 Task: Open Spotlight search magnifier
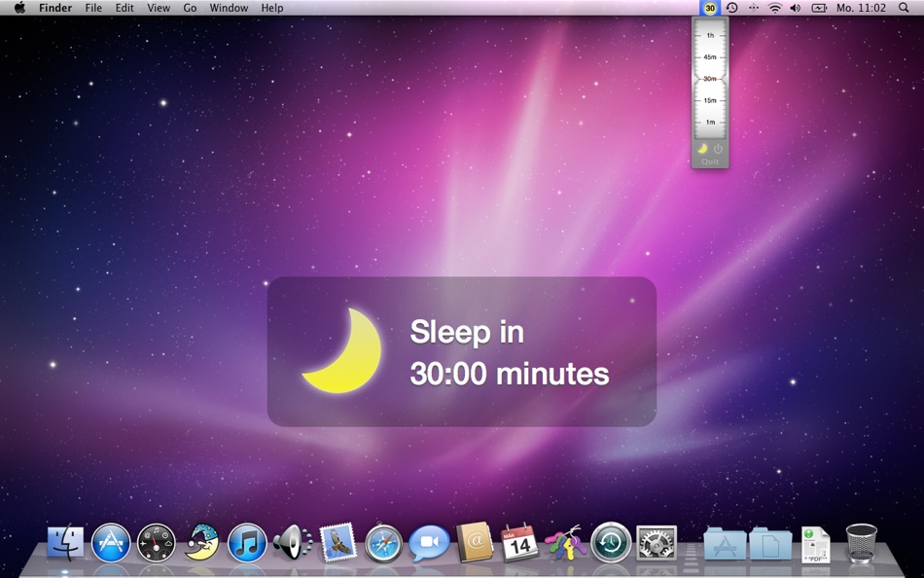(904, 8)
